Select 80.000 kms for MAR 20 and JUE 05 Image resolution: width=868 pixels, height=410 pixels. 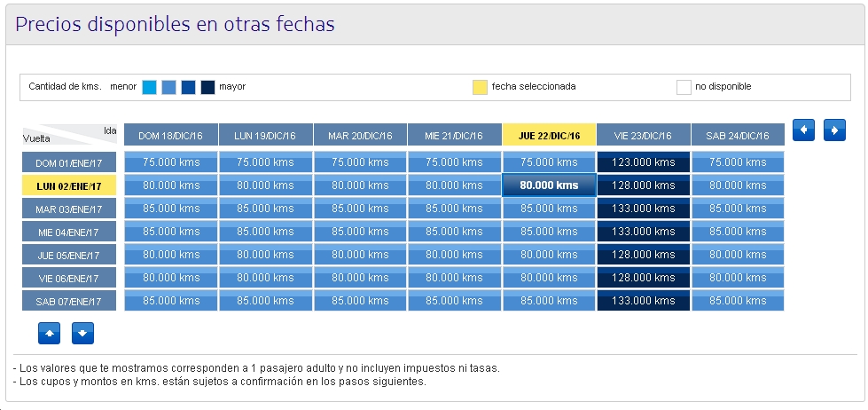360,255
